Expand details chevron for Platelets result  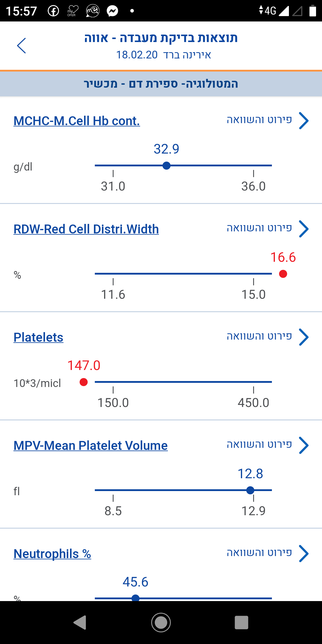tap(304, 337)
